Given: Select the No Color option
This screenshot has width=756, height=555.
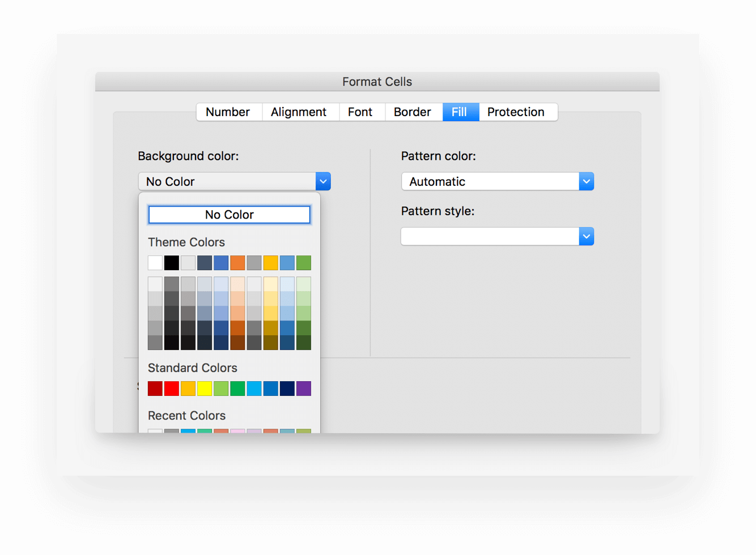Looking at the screenshot, I should (229, 214).
